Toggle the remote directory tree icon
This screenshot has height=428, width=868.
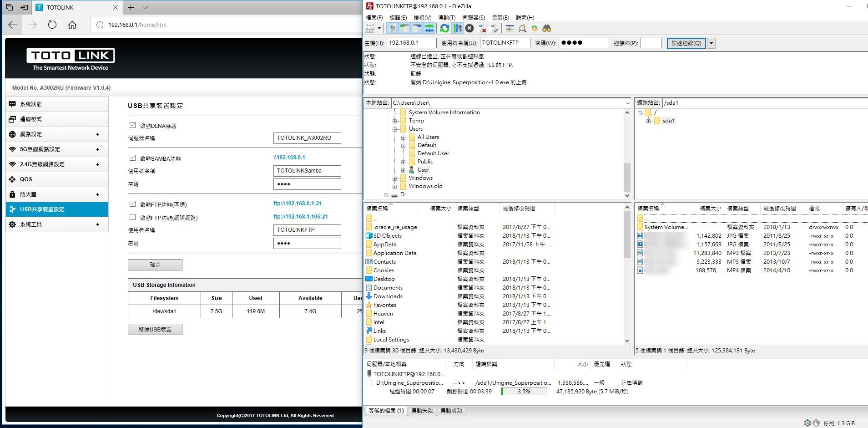[417, 28]
